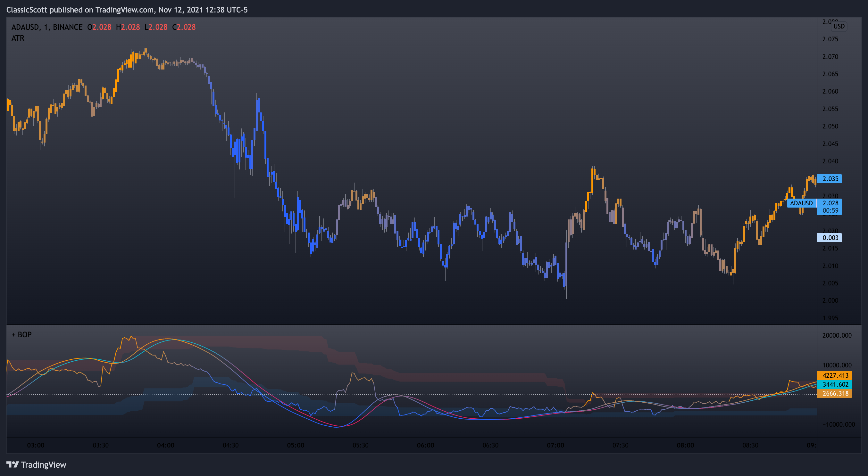Click the ADAUSD price line label
Screen dimensions: 868x476
pyautogui.click(x=801, y=203)
